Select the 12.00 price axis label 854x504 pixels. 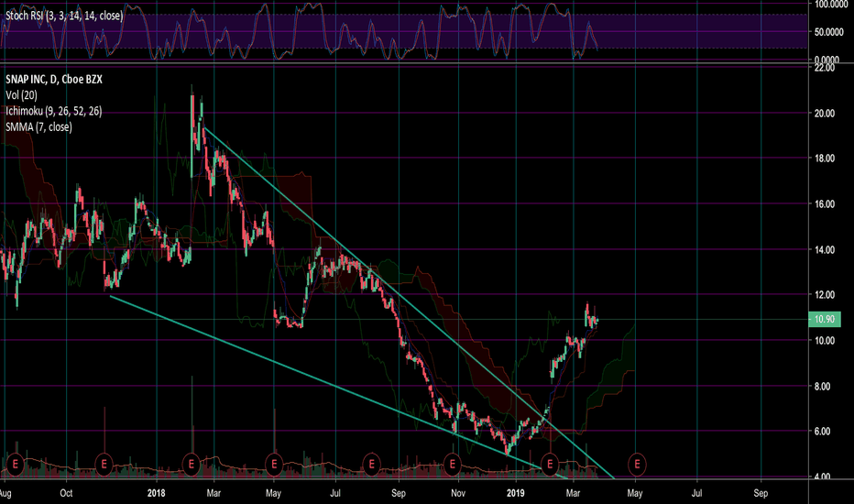pos(825,295)
